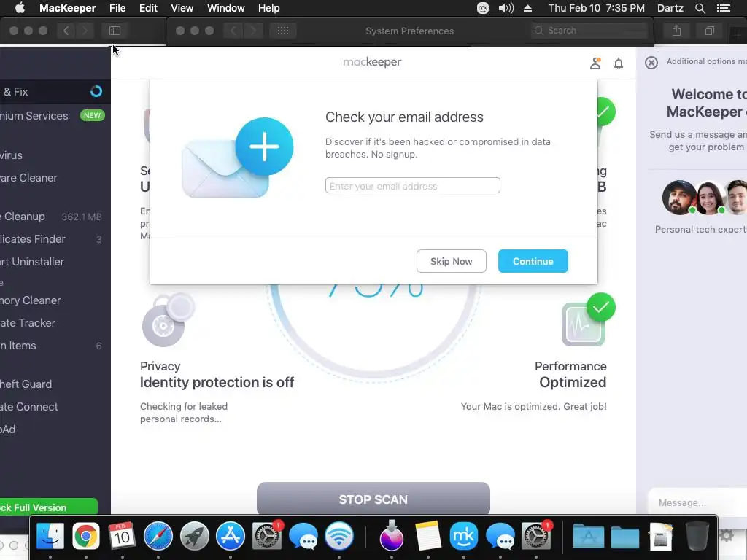Image resolution: width=747 pixels, height=560 pixels.
Task: Click the female expert avatar in chat panel
Action: tap(711, 197)
